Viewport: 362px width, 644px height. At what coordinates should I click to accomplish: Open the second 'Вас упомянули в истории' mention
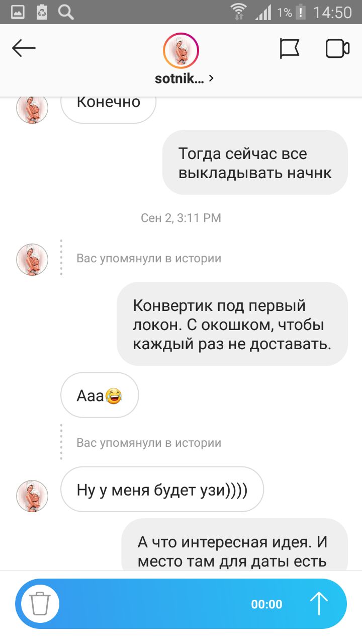(149, 443)
